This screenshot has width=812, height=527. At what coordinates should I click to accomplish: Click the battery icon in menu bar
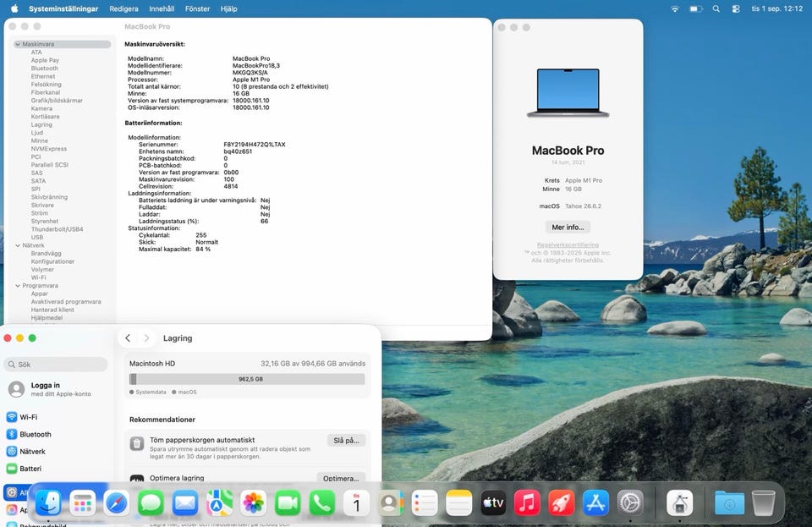(x=696, y=8)
